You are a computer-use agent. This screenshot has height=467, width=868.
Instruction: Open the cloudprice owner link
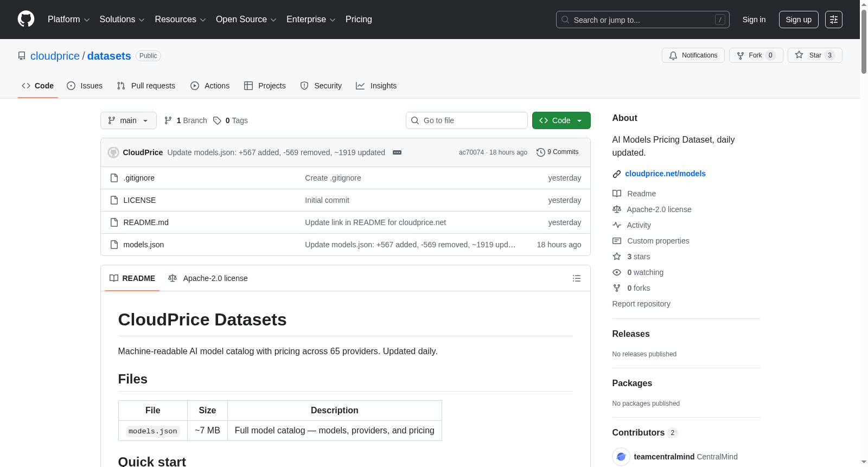(55, 56)
